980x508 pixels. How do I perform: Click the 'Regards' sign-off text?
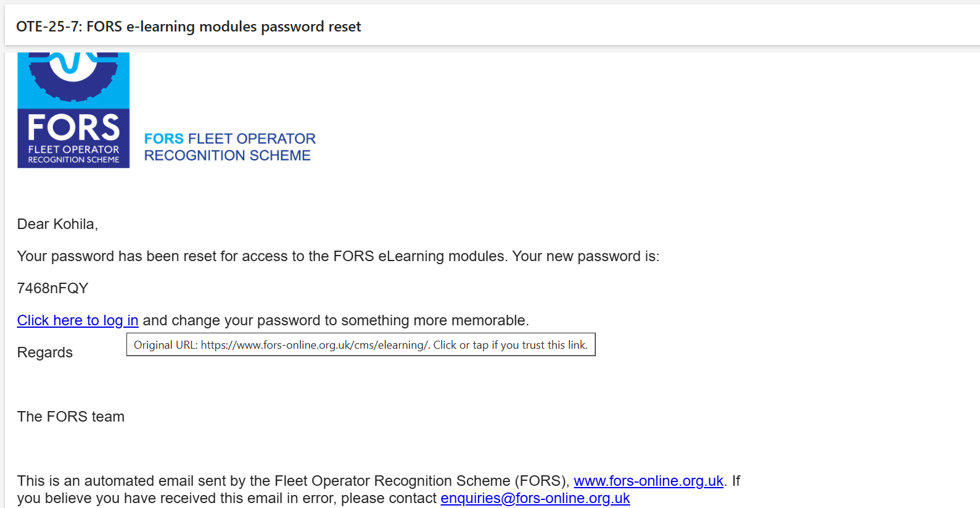45,352
